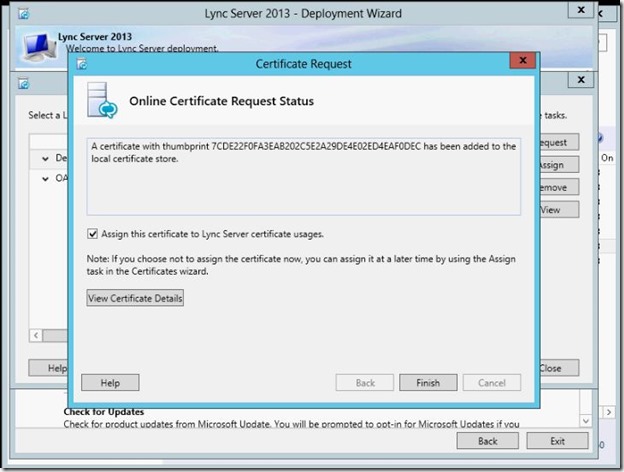This screenshot has height=472, width=624.
Task: Collapse the 'OA' row chevron in Certificate Wizard
Action: click(x=45, y=179)
